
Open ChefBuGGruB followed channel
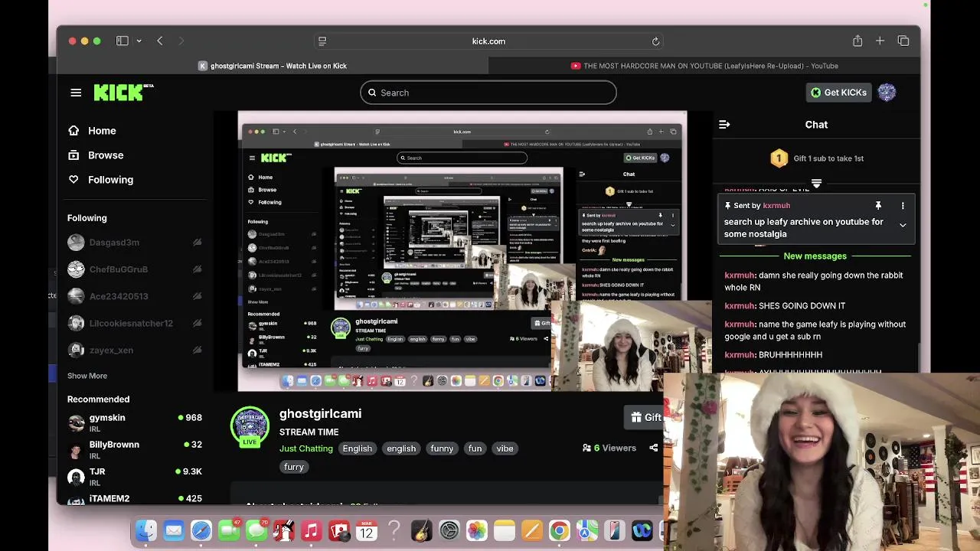tap(134, 269)
